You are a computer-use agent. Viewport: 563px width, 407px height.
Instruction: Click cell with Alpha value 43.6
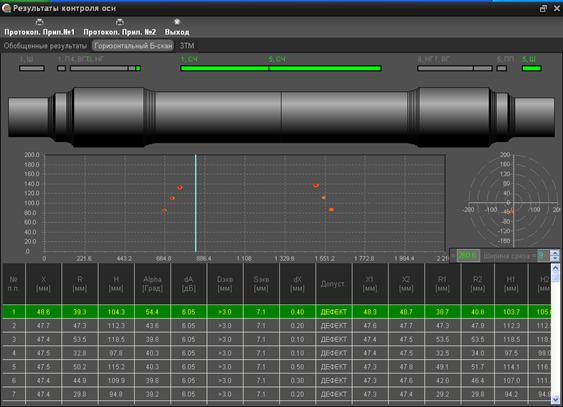(152, 326)
